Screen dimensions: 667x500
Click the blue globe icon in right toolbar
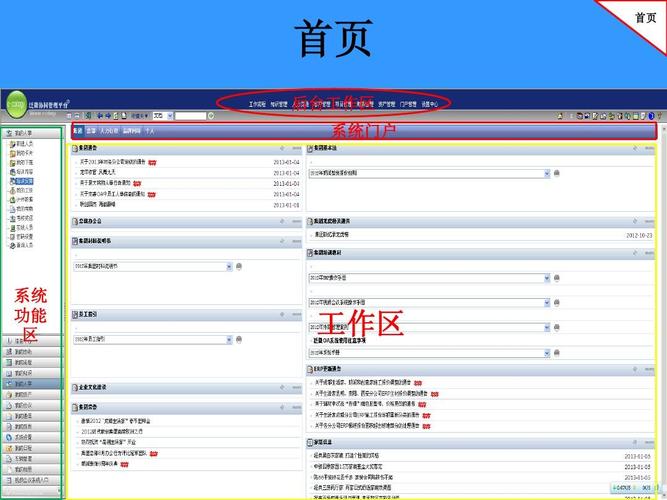(651, 116)
